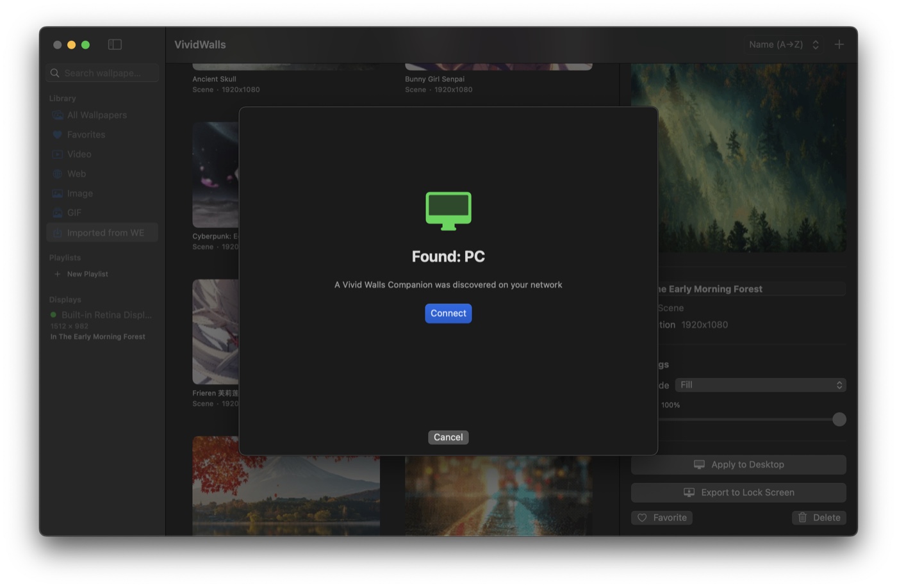The width and height of the screenshot is (897, 588).
Task: Select the rainy street wallpaper thumbnail
Action: [498, 496]
